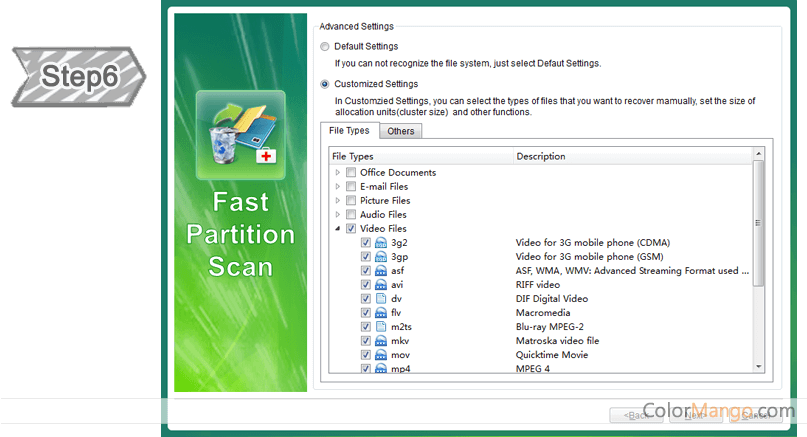Choose the Customized Settings radio option
This screenshot has width=807, height=437.
(324, 84)
